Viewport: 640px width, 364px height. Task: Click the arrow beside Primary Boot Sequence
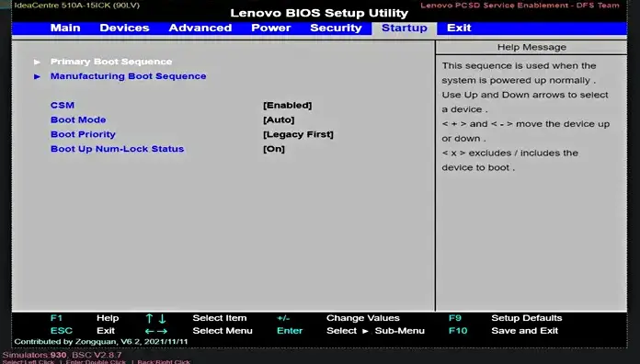(x=37, y=62)
